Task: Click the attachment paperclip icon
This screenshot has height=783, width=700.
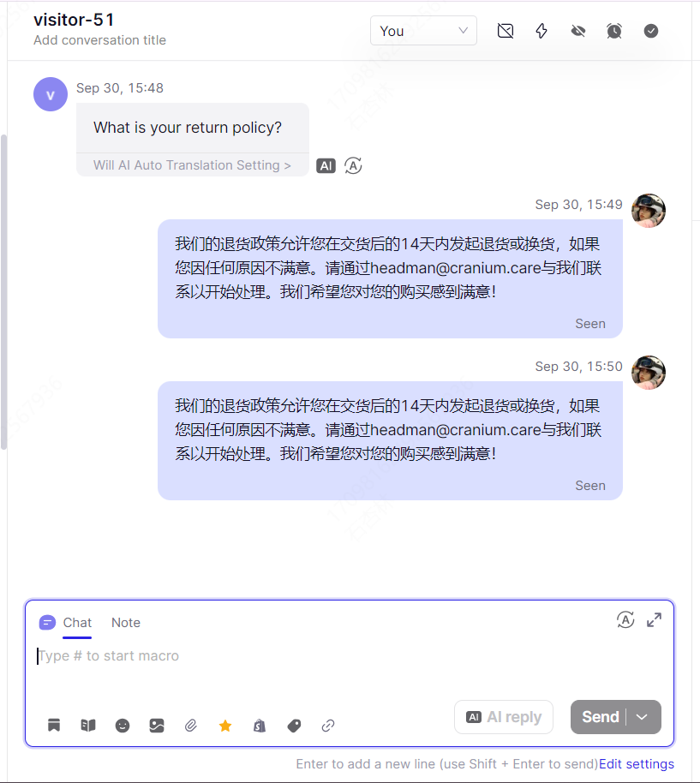Action: (x=191, y=726)
